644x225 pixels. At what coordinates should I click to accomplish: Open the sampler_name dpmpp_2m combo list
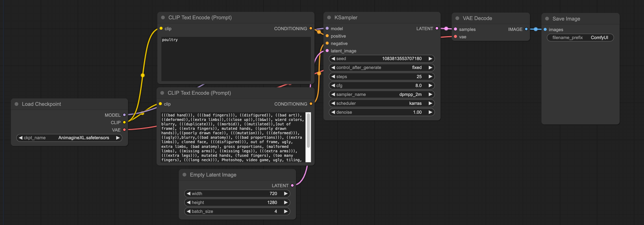pos(381,94)
